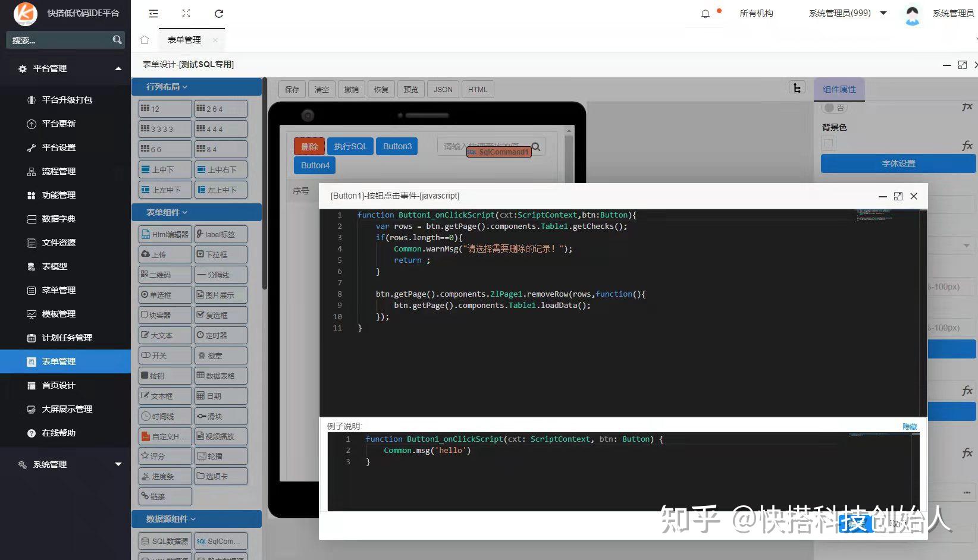The image size is (978, 560).
Task: Click the sidebar search field
Action: (58, 40)
